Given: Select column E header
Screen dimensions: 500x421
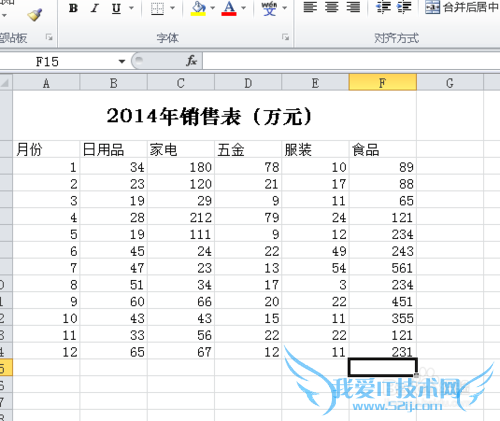Looking at the screenshot, I should pos(315,83).
